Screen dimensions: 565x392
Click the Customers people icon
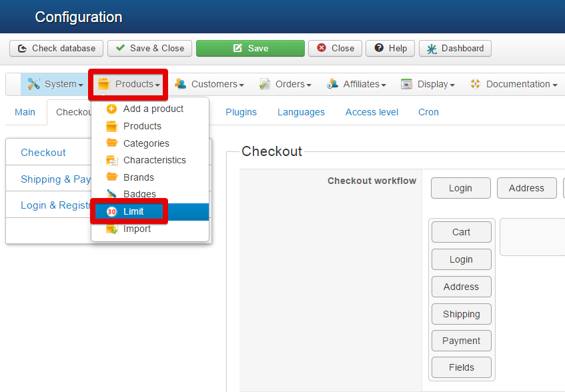(x=180, y=84)
